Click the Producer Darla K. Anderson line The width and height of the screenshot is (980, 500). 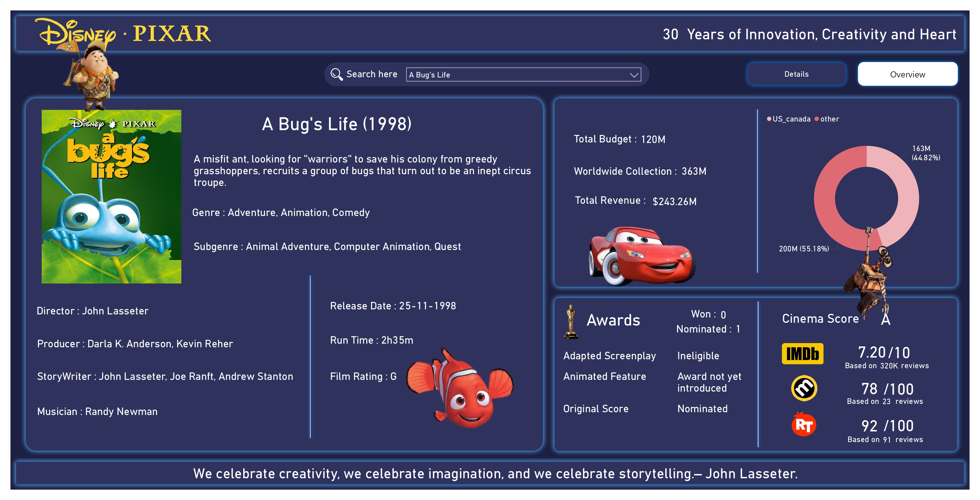135,344
